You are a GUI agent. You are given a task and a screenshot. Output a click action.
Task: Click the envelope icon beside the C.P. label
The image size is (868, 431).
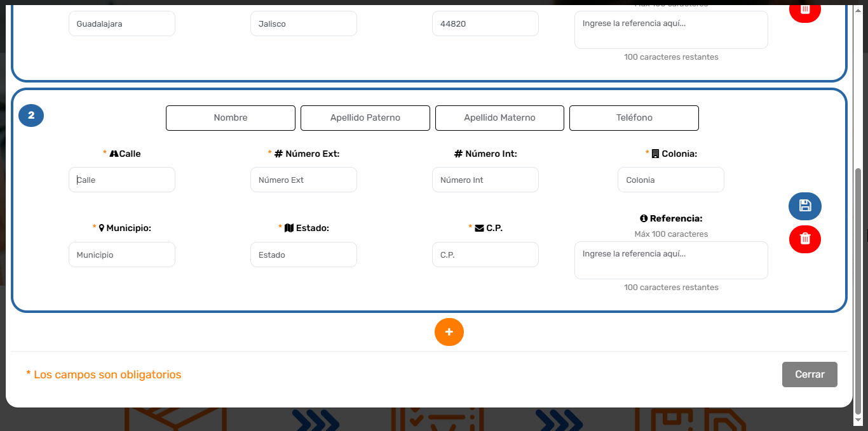click(x=479, y=228)
